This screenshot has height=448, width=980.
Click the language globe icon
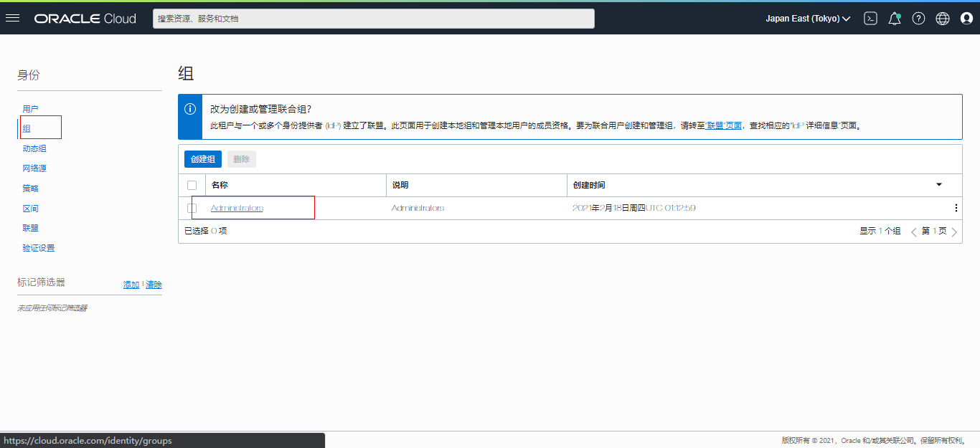click(x=943, y=19)
